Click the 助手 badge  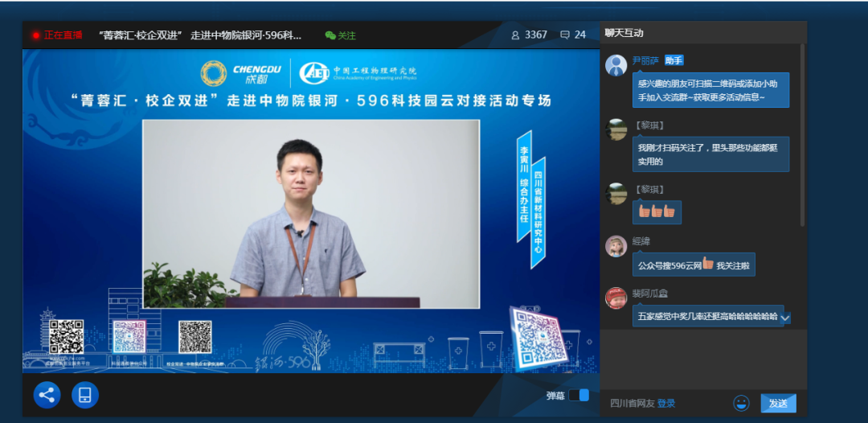pos(674,61)
